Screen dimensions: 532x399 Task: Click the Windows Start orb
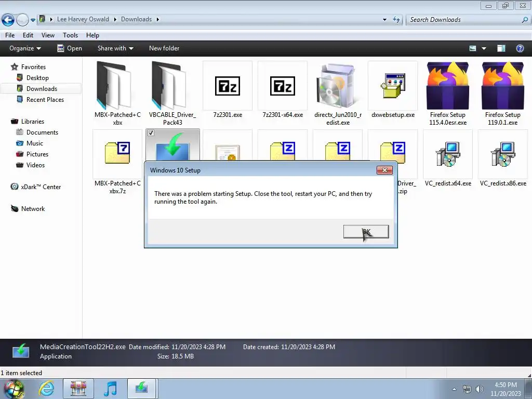pos(14,389)
